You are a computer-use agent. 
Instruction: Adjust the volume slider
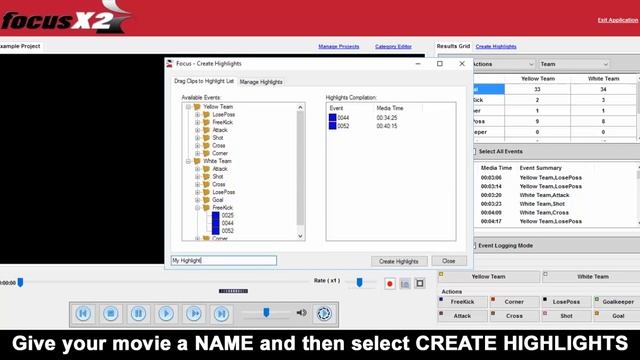(267, 313)
